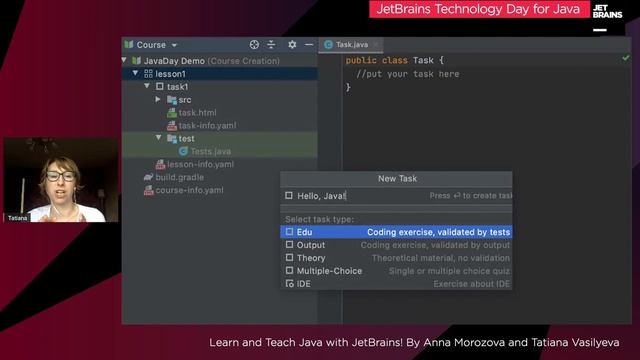Viewport: 640px width, 360px height.
Task: Select task1 in the course tree
Action: (x=177, y=87)
